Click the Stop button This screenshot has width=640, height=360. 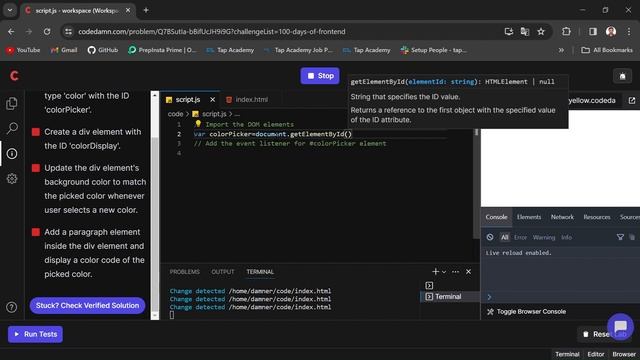[x=320, y=76]
